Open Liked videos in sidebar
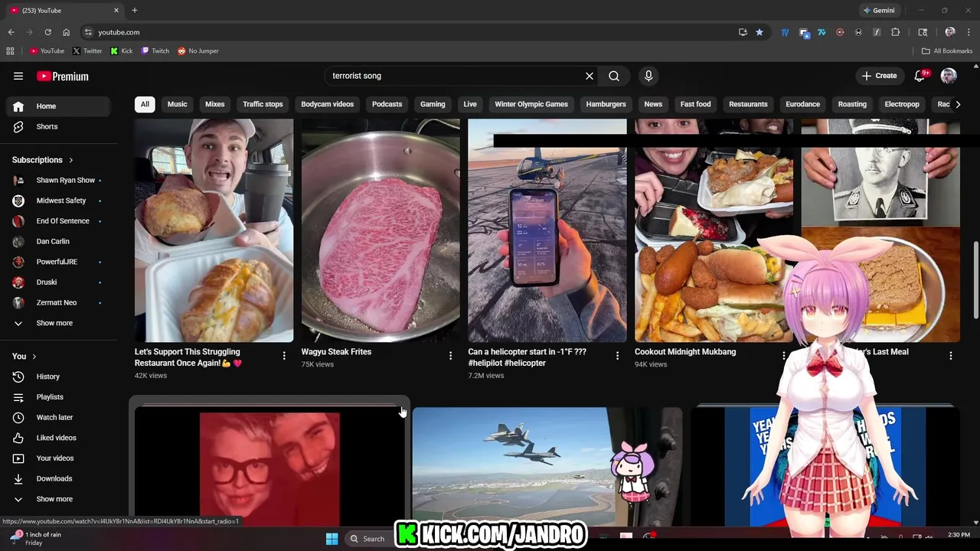Viewport: 980px width, 551px height. click(x=58, y=438)
